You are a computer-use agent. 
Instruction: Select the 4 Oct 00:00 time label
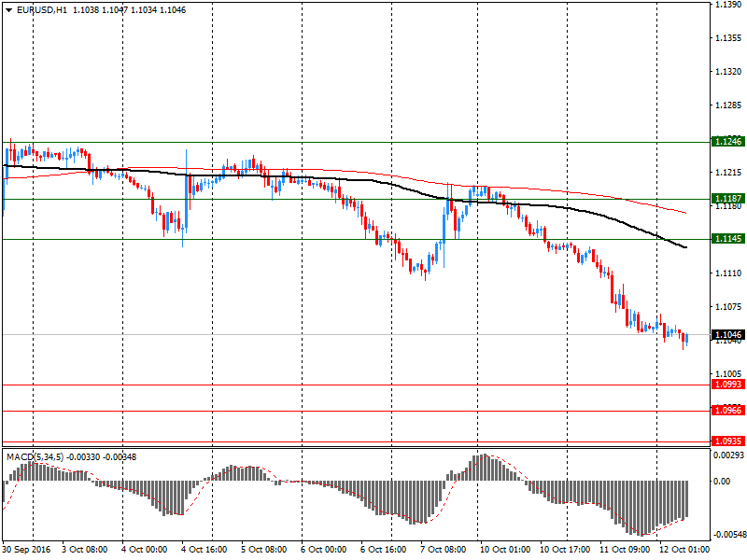[x=145, y=550]
